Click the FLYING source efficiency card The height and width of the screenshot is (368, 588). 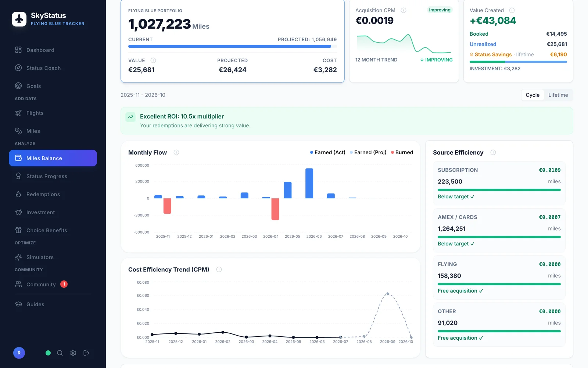[x=499, y=277]
